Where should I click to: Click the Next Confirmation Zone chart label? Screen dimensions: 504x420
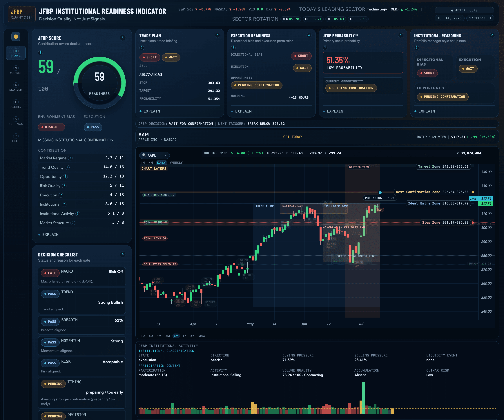pyautogui.click(x=432, y=192)
